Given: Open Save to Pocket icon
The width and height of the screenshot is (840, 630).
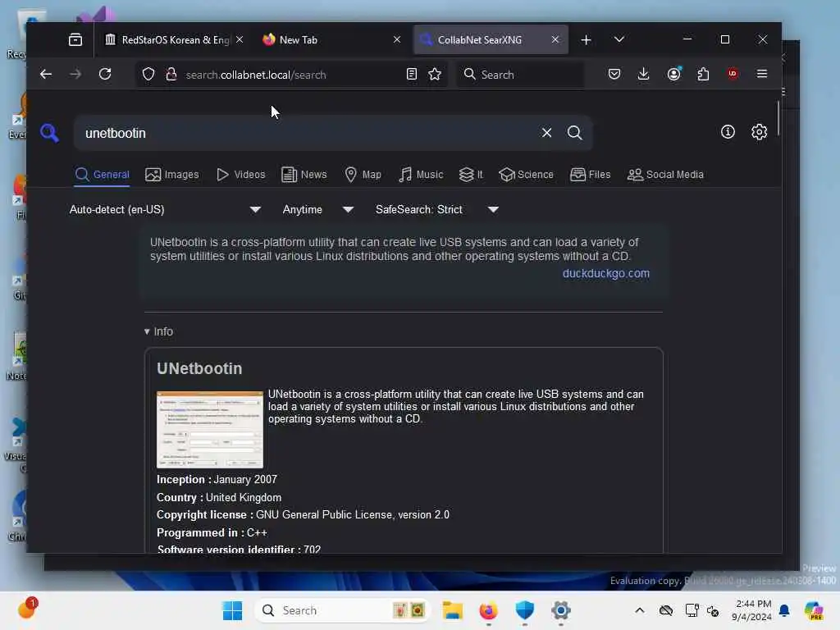Looking at the screenshot, I should click(614, 74).
